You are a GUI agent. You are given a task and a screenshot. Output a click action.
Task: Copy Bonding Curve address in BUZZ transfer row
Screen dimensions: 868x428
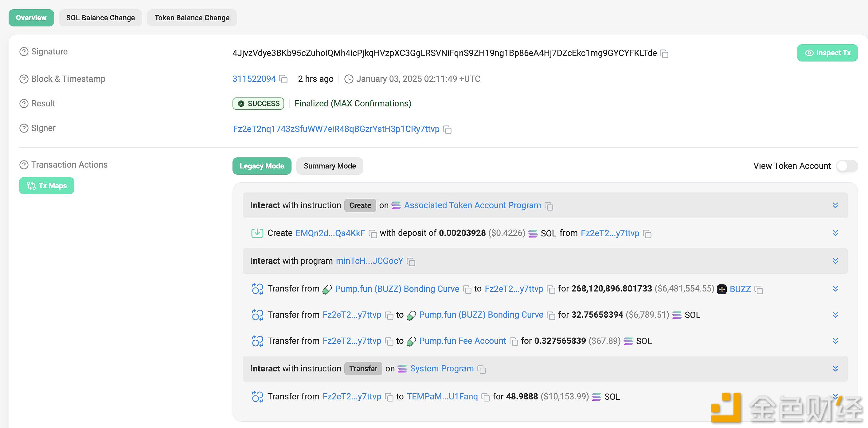coord(467,289)
